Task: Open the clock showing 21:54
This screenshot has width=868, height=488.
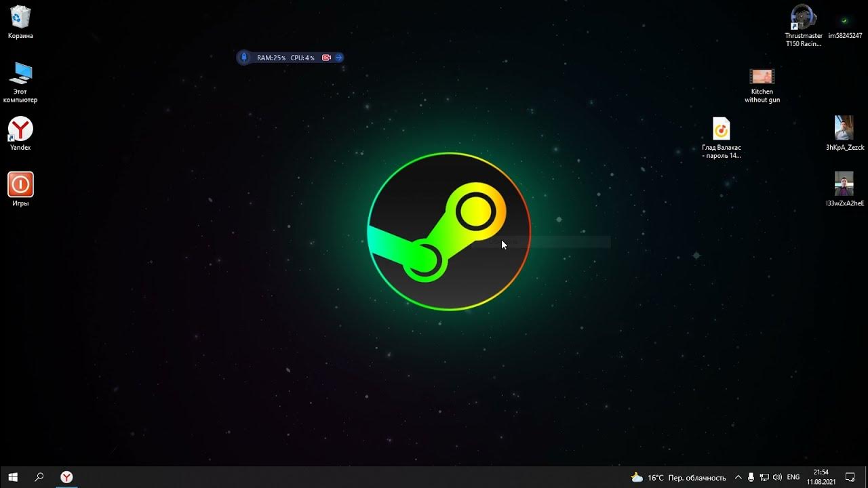Action: pyautogui.click(x=821, y=477)
